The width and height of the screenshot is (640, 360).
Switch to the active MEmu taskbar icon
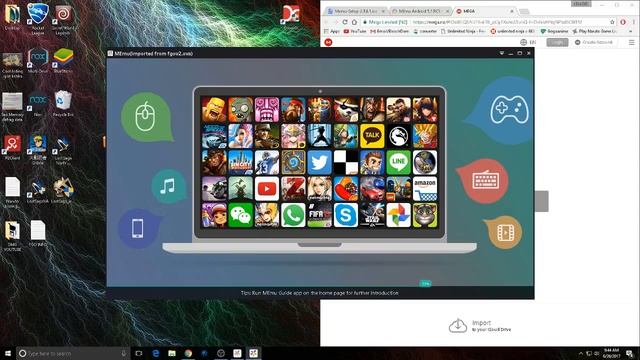(x=253, y=353)
